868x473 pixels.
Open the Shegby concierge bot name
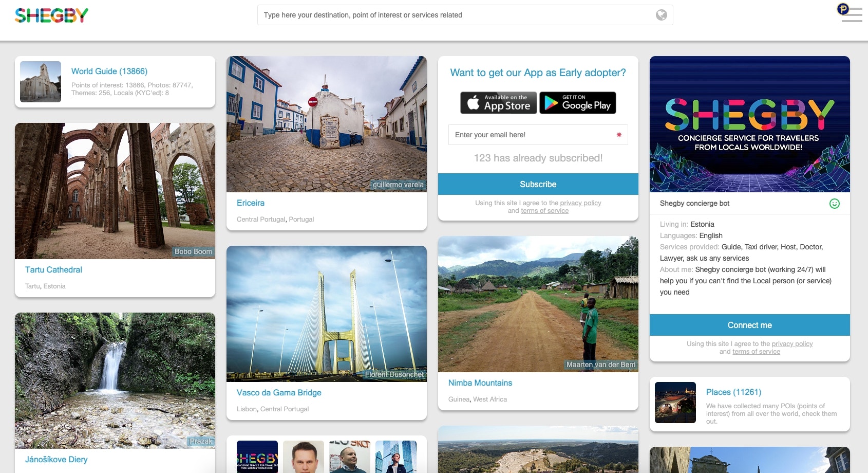694,204
